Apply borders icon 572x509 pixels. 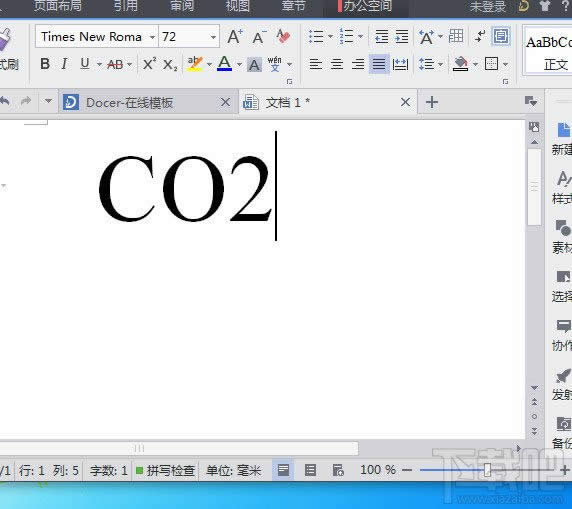pyautogui.click(x=491, y=64)
